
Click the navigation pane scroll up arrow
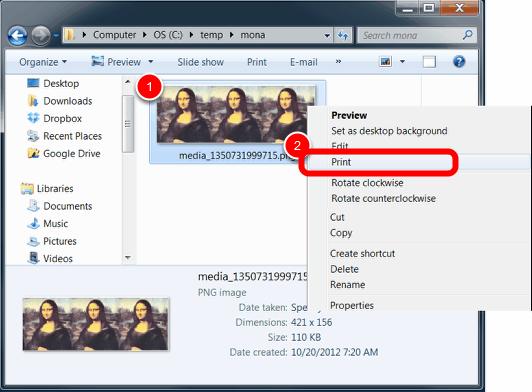coord(128,82)
